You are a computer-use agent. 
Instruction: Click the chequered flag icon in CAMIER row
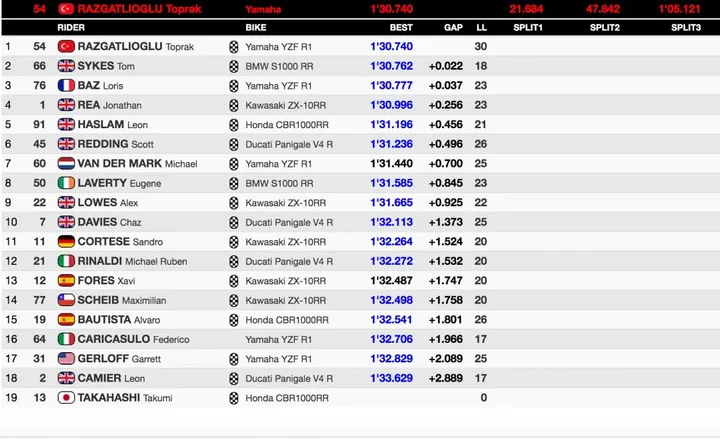[234, 378]
